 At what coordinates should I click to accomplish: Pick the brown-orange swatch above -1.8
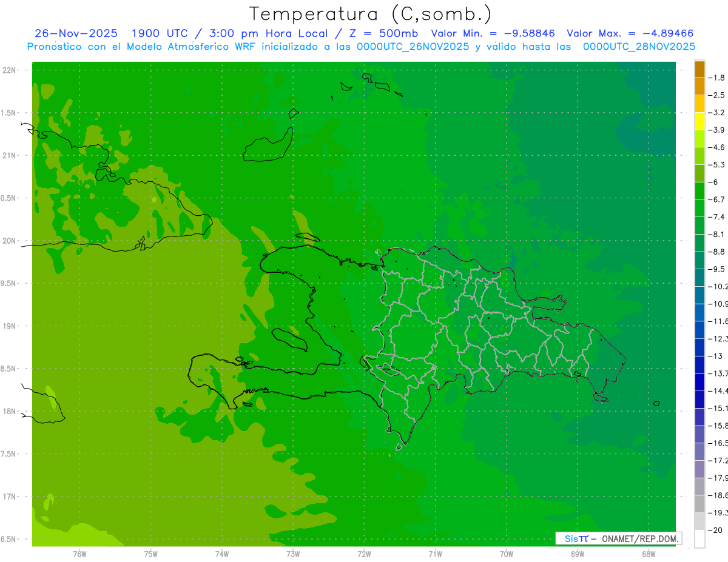pos(699,69)
